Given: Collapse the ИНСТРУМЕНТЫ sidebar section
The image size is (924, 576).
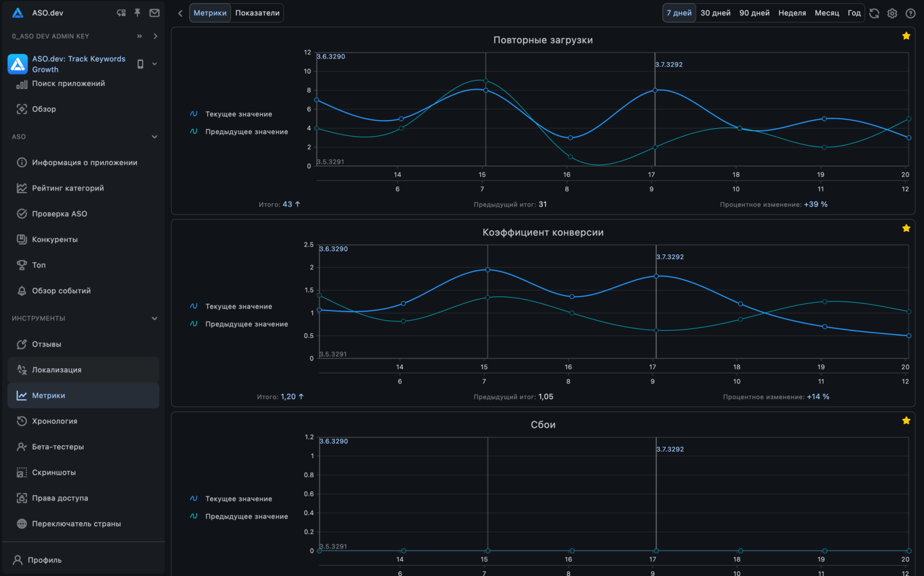Looking at the screenshot, I should point(154,318).
